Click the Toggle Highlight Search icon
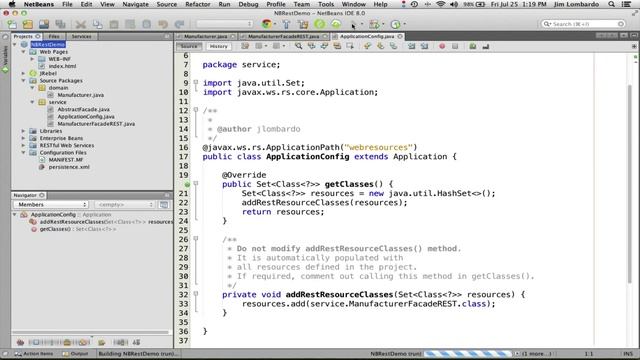640x360 pixels. point(337,46)
